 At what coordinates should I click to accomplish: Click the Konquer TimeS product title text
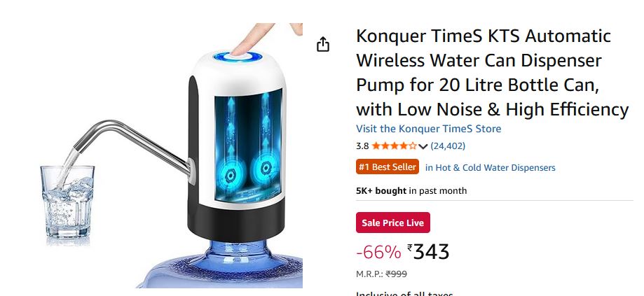click(x=492, y=73)
